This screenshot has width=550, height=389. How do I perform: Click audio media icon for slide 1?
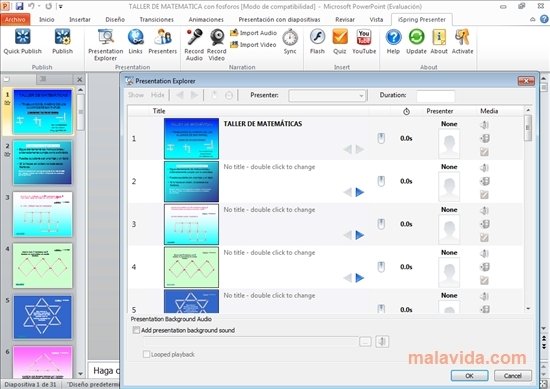click(x=484, y=125)
